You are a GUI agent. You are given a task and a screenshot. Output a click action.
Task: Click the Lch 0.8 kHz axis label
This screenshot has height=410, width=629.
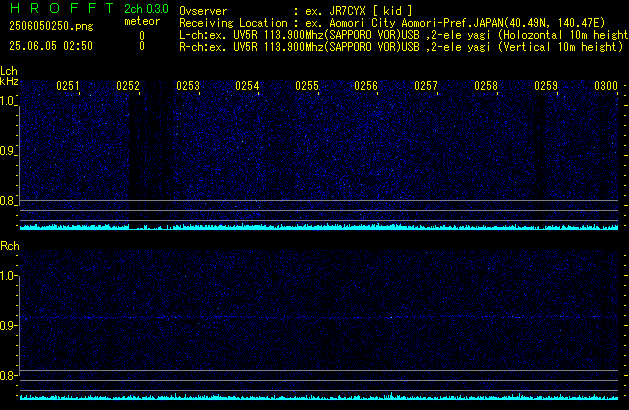click(x=7, y=201)
